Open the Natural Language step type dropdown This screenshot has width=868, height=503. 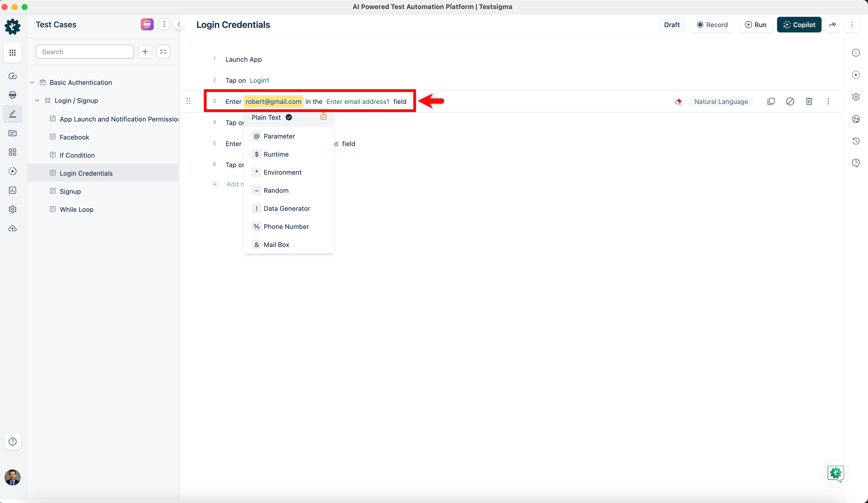tap(721, 102)
